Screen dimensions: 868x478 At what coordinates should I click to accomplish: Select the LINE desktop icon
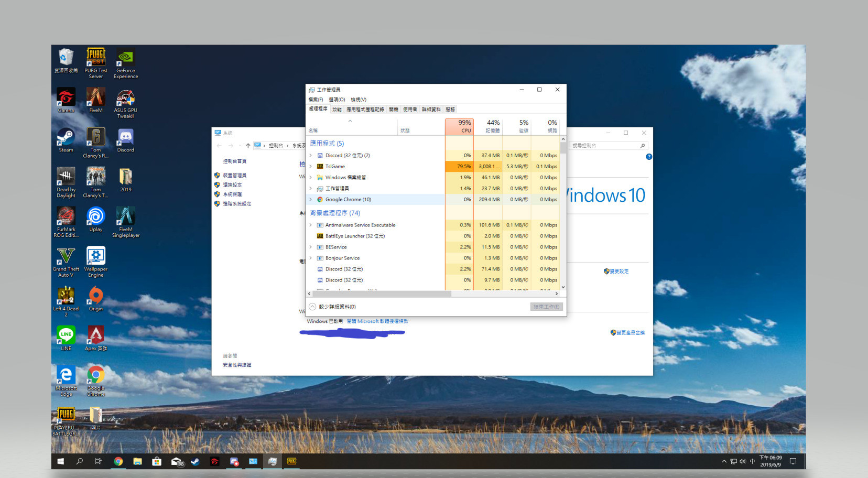66,338
